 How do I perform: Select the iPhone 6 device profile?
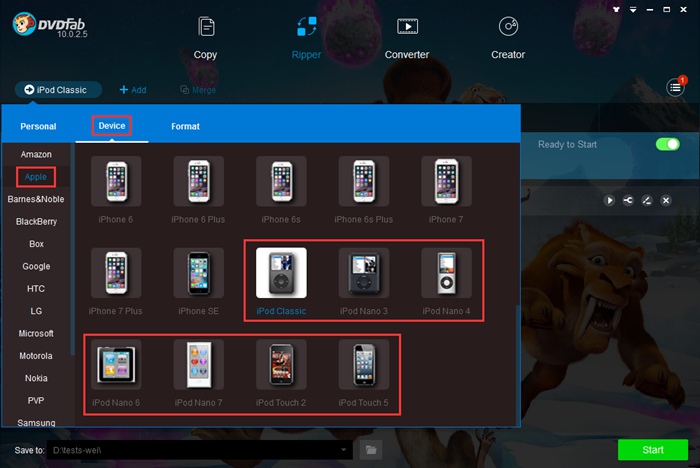tap(116, 191)
